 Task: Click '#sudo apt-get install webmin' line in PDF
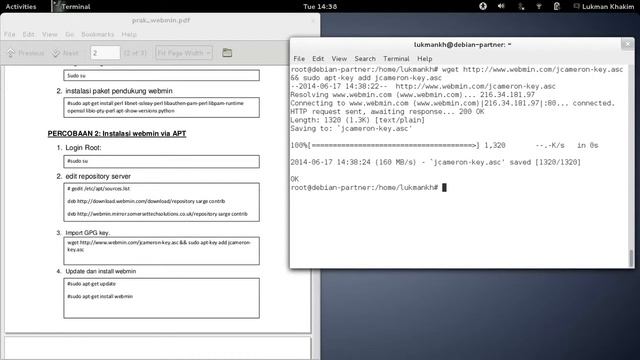pos(100,296)
